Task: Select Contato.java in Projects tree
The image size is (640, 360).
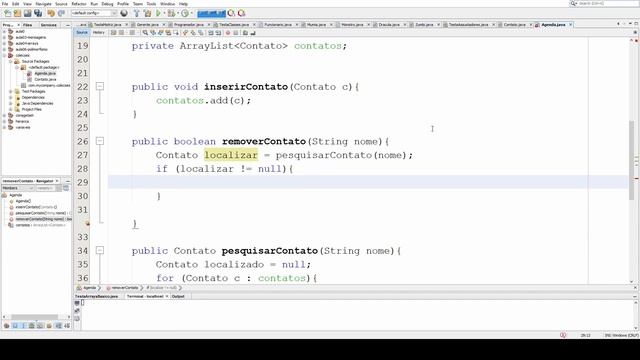Action: [45, 79]
